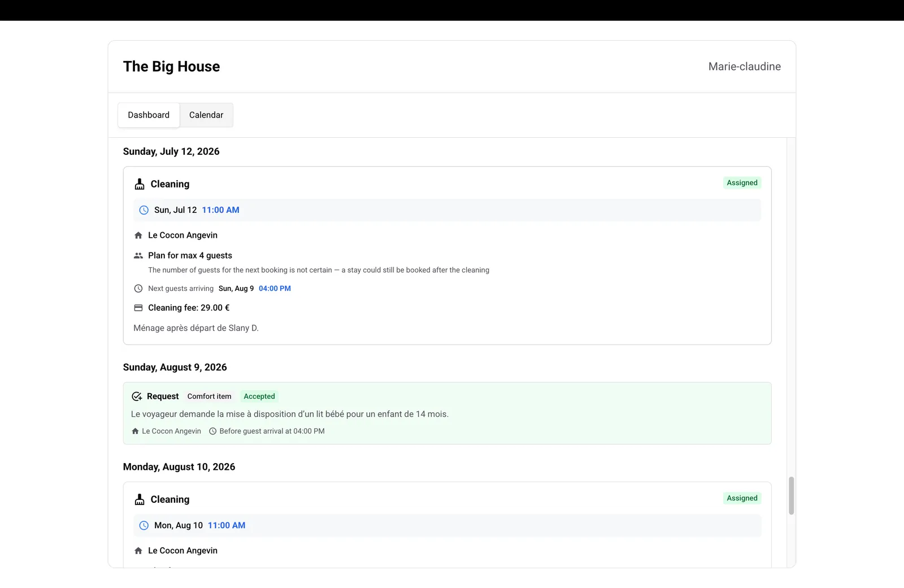Click the card icon beside Cleaning fee
Viewport: 904px width, 588px height.
click(138, 308)
